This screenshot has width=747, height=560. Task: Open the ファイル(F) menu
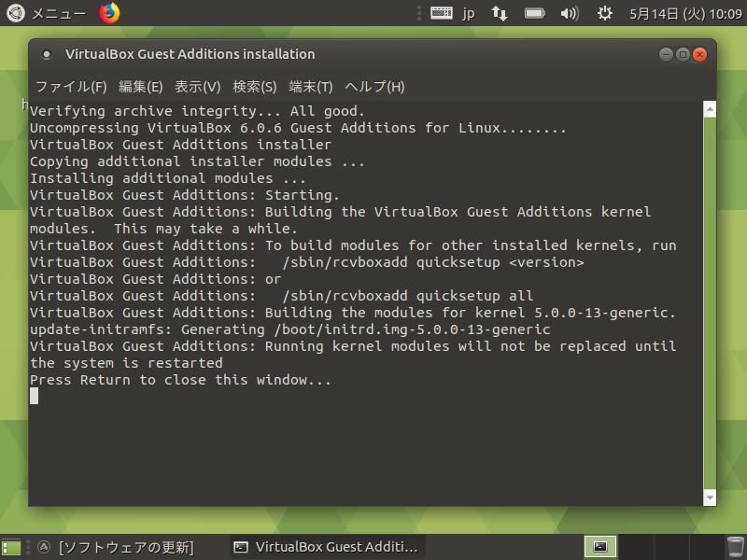pyautogui.click(x=71, y=87)
